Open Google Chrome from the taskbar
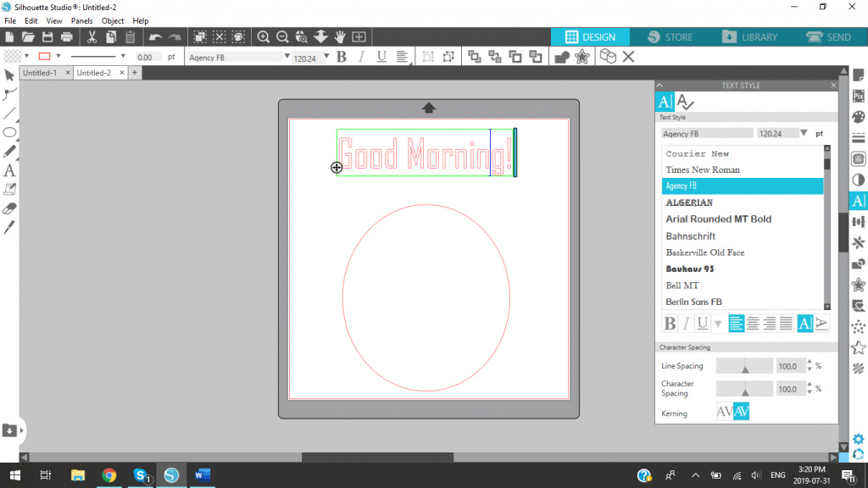The image size is (868, 488). point(109,475)
